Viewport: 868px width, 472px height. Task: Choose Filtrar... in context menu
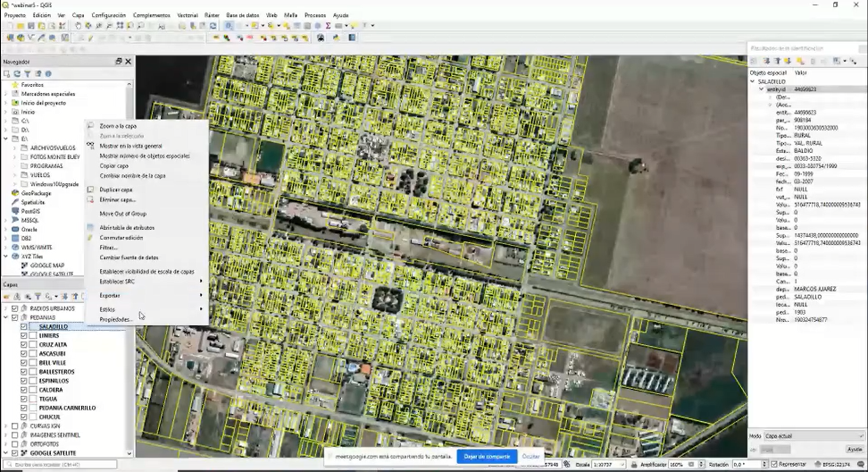point(109,248)
